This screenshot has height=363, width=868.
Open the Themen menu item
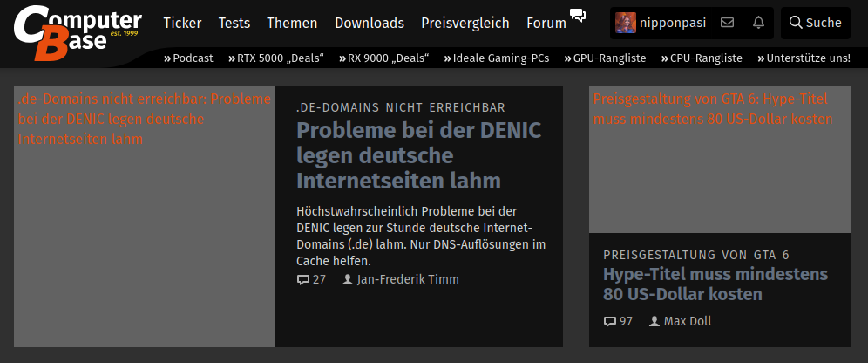292,23
